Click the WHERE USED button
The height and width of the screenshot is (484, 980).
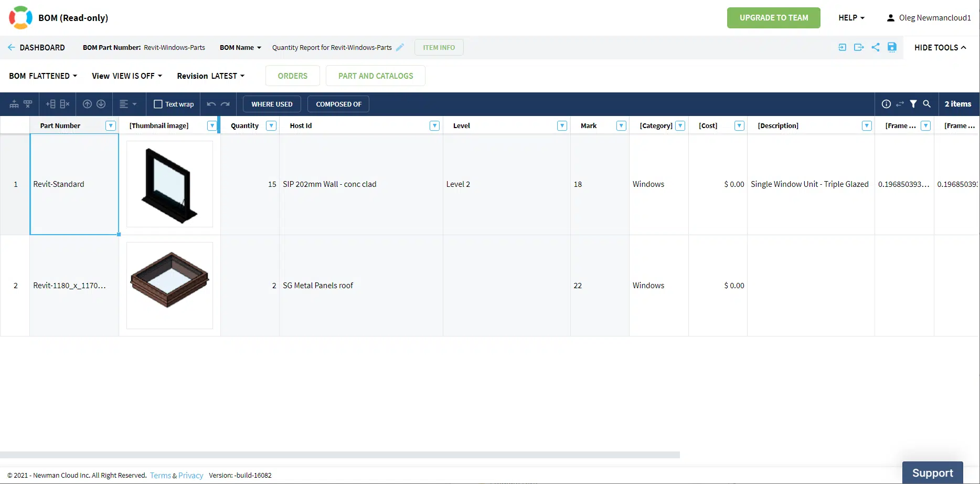(x=272, y=104)
